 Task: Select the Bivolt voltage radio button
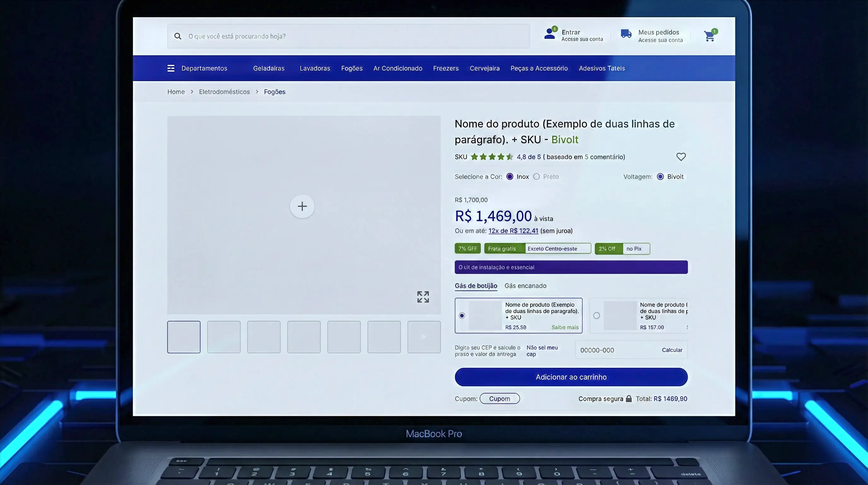click(660, 177)
